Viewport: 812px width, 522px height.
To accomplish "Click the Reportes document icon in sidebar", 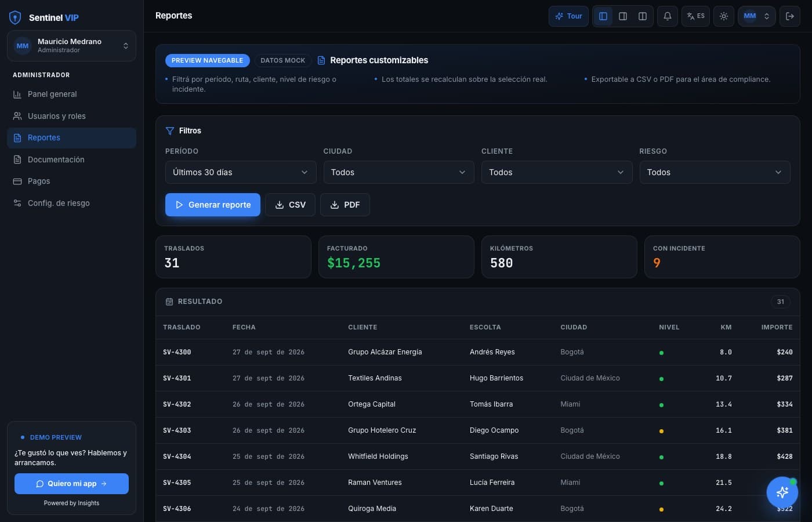I will [x=17, y=137].
